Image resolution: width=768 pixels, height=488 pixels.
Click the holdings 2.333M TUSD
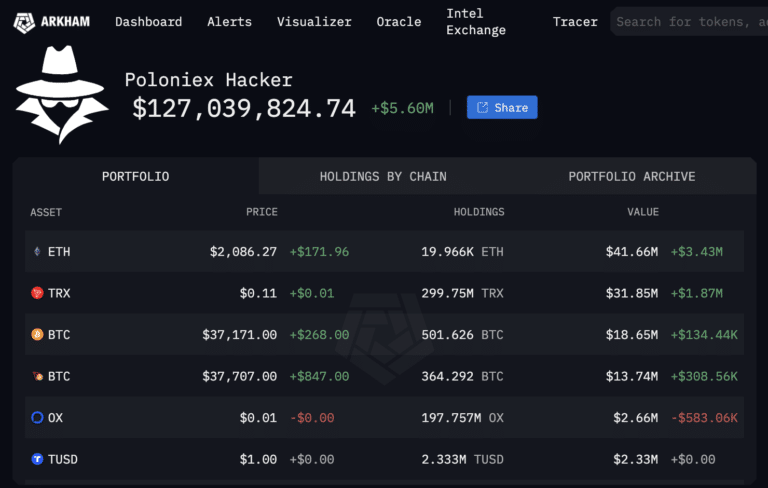click(462, 459)
